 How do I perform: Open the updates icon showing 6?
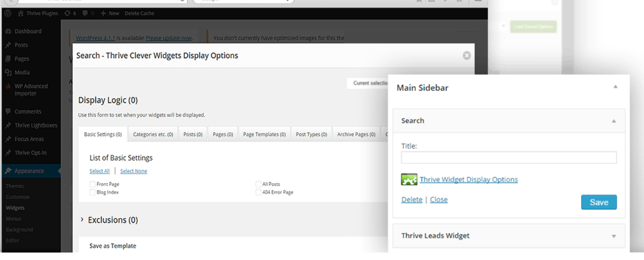[70, 13]
